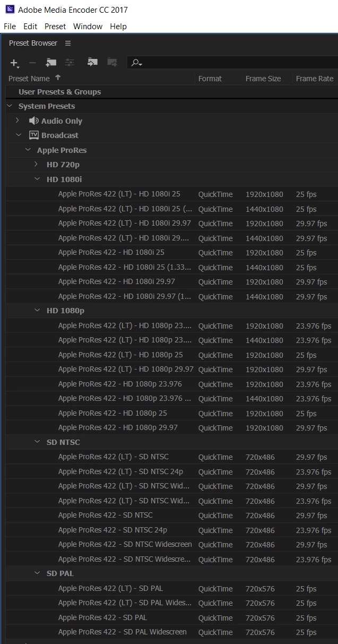Select Apple ProRes 422 (LT) - SD PAL Wides... preset
This screenshot has height=644, width=338.
(171, 603)
